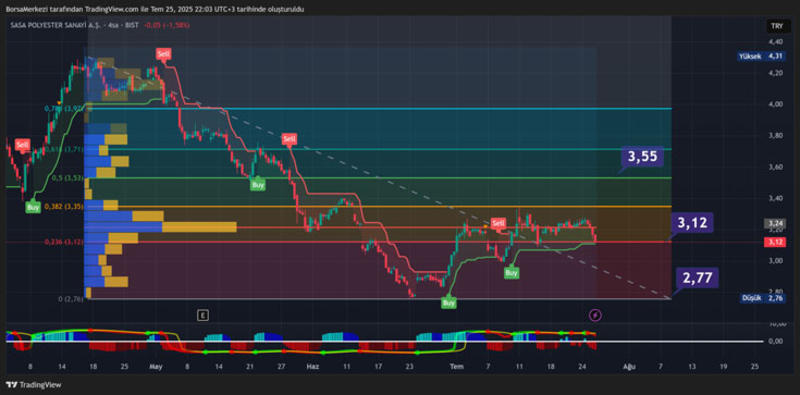Select the 3,55 price target callout
Screen dimensions: 800x395
pos(642,157)
